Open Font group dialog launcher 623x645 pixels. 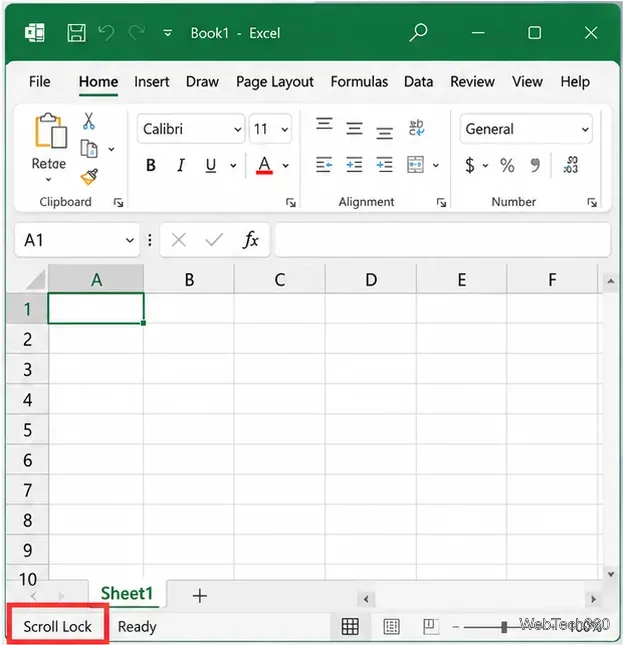(x=291, y=202)
